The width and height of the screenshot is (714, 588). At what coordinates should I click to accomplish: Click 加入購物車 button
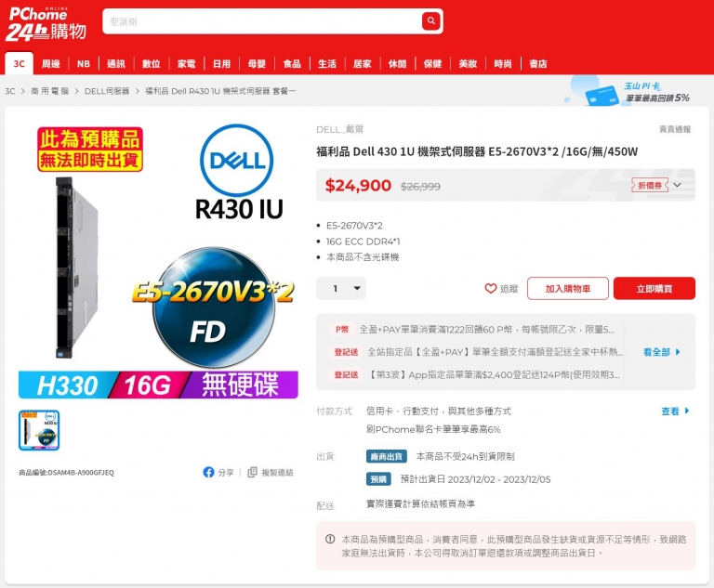(568, 289)
